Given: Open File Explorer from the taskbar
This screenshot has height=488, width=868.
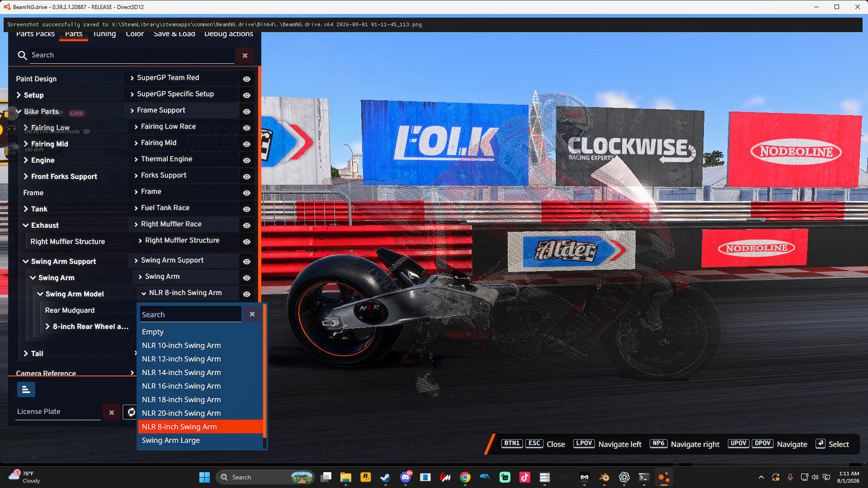Looking at the screenshot, I should click(x=346, y=477).
